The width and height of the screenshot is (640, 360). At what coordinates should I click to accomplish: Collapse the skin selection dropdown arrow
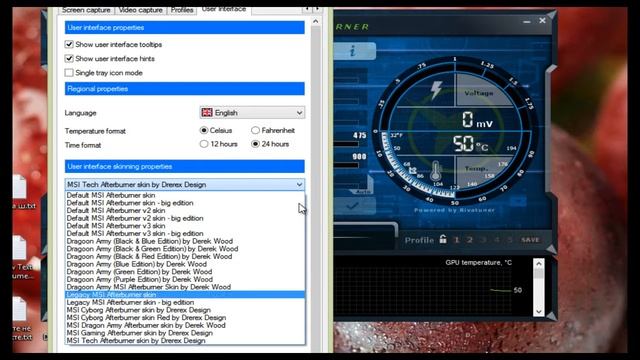(299, 184)
